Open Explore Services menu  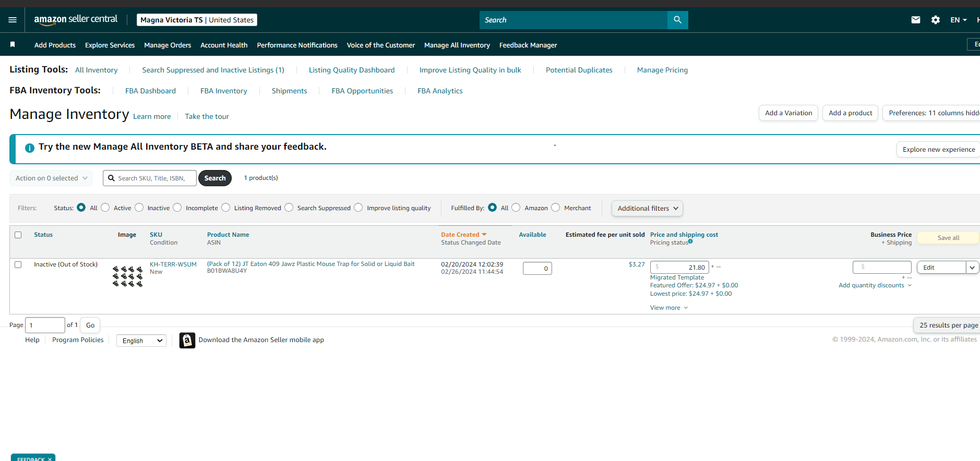tap(110, 45)
